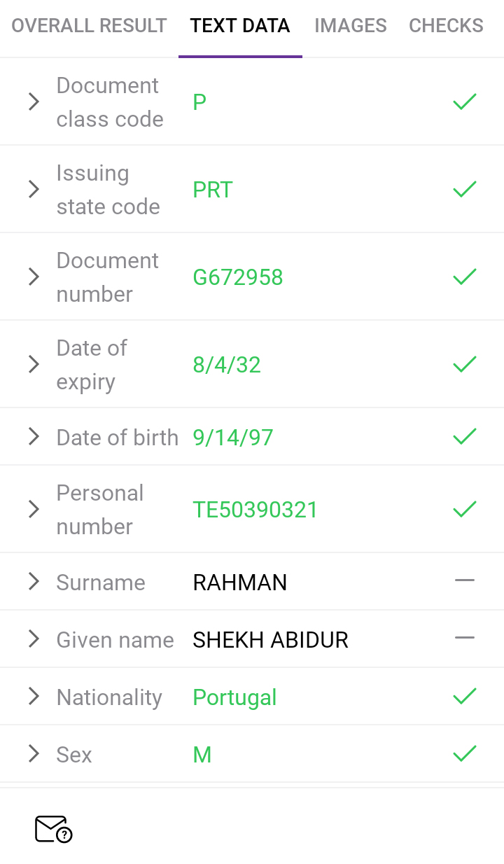Open the IMAGES tab
Screen dimensions: 504x864
351,27
